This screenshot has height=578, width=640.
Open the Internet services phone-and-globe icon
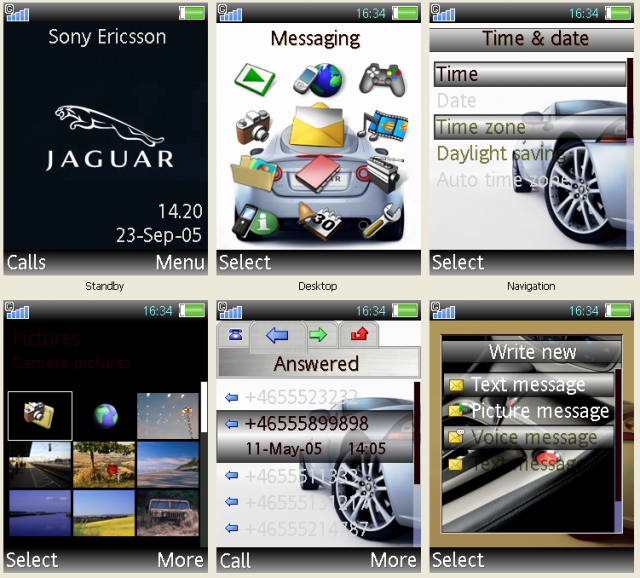click(x=318, y=80)
